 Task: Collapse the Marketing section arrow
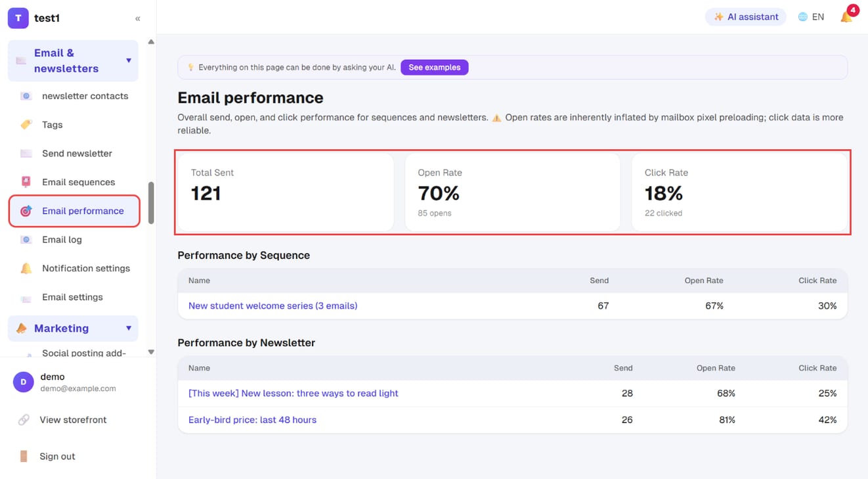coord(129,328)
